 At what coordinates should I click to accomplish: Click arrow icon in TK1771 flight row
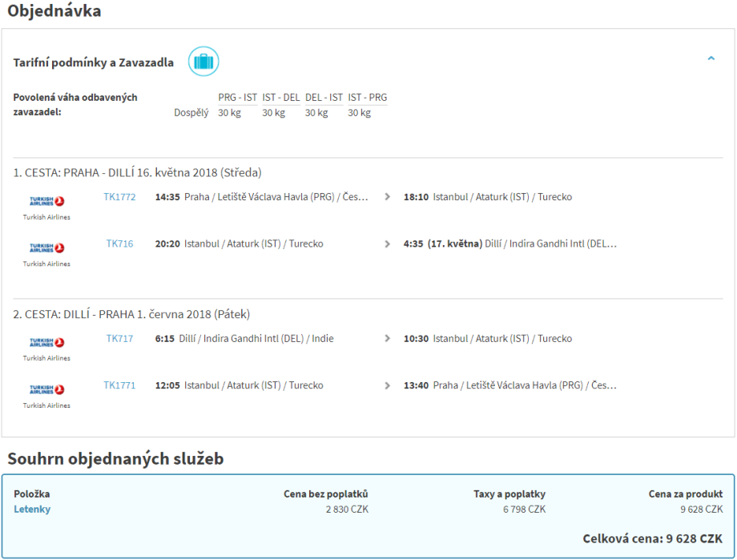pos(388,385)
